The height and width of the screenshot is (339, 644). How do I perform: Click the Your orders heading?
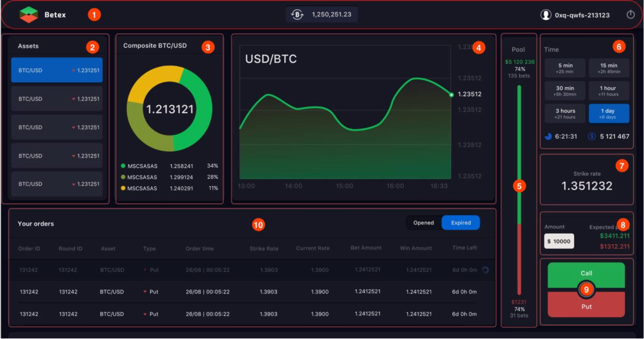click(36, 224)
